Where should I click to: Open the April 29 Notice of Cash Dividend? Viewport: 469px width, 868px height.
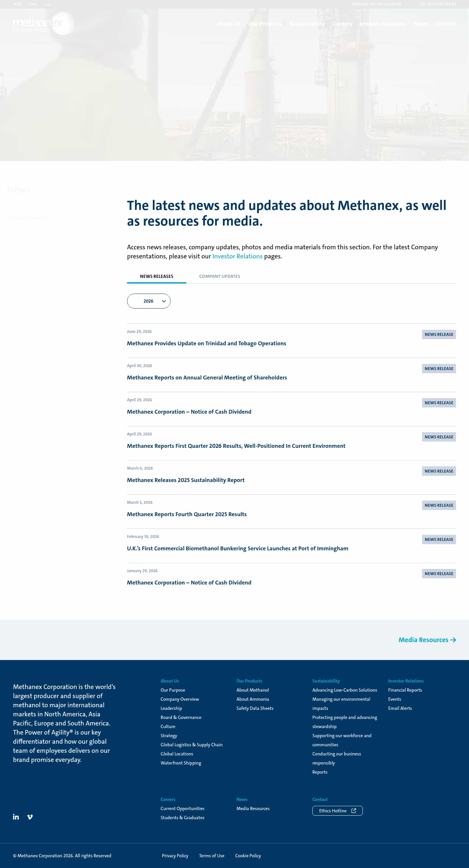click(x=189, y=412)
